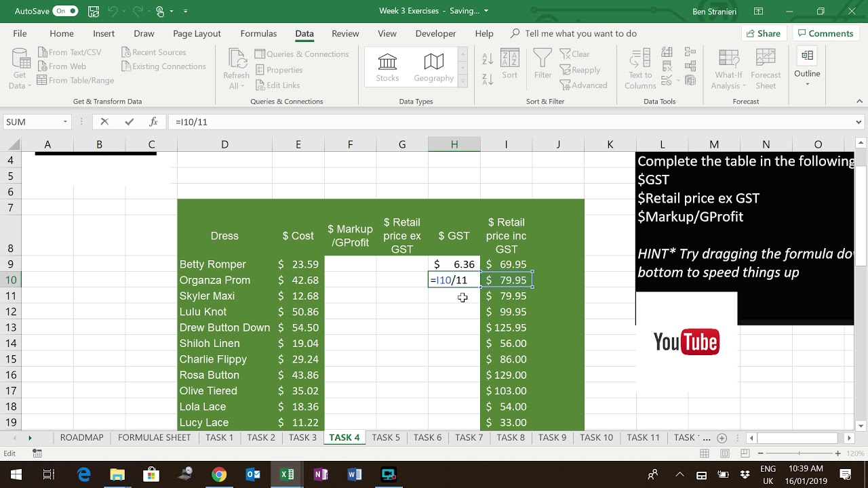The image size is (868, 488).
Task: Click Insert Function fx button
Action: pyautogui.click(x=153, y=122)
